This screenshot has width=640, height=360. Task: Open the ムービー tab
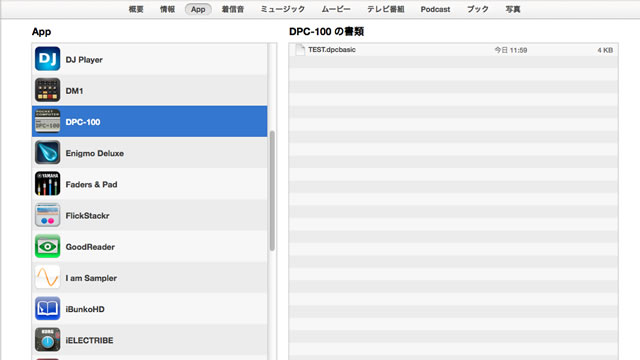[336, 9]
